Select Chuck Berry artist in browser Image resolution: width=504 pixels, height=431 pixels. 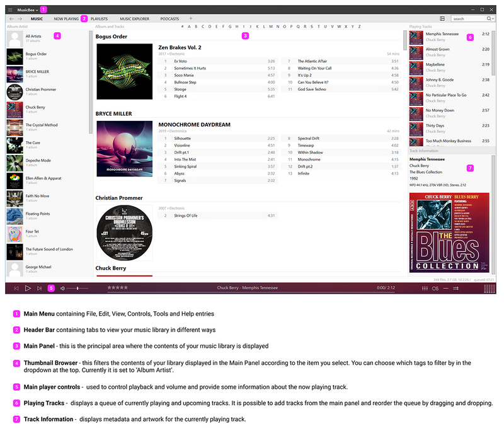[48, 110]
